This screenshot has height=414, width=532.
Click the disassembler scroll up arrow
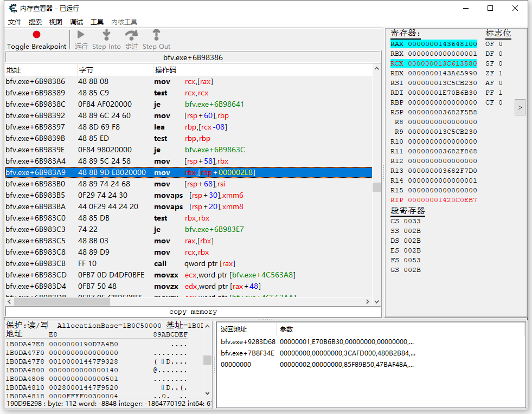pyautogui.click(x=376, y=68)
